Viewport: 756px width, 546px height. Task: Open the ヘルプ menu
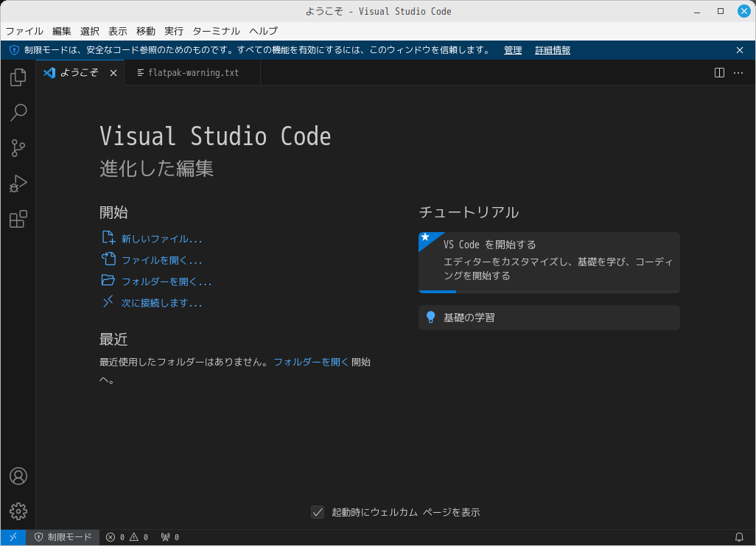[263, 32]
